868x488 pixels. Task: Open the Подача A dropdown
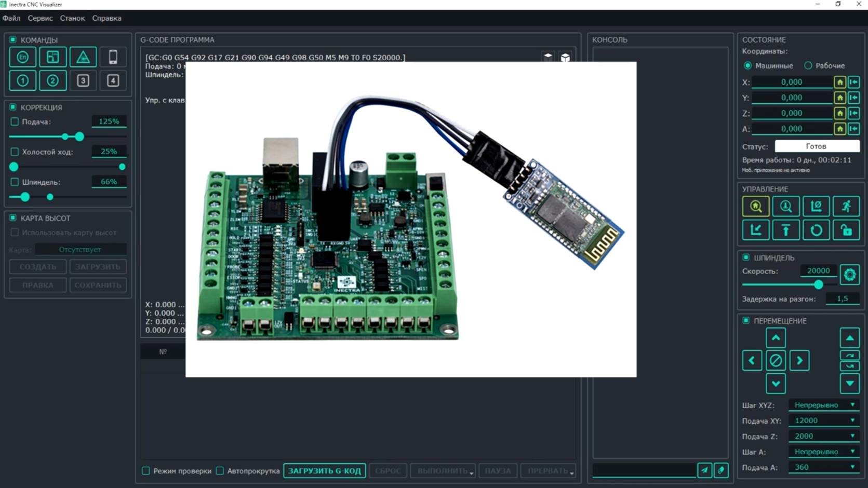point(823,467)
